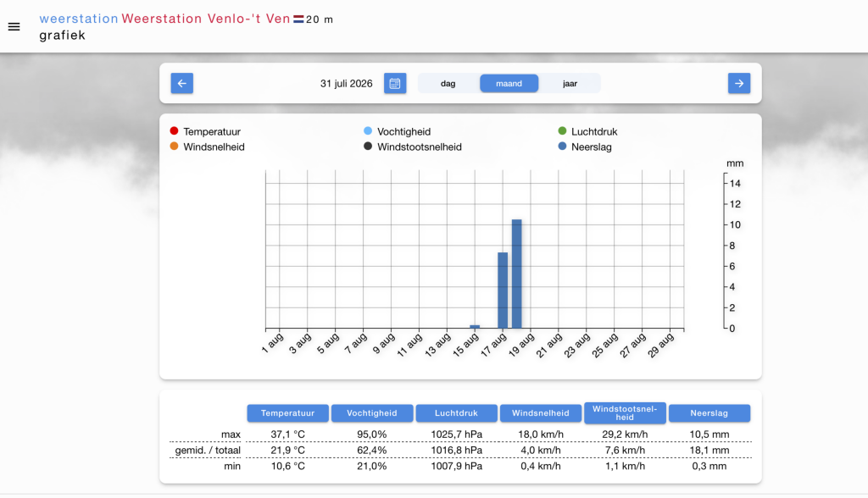Image resolution: width=868 pixels, height=498 pixels.
Task: Select the maand view tab
Action: pyautogui.click(x=509, y=84)
